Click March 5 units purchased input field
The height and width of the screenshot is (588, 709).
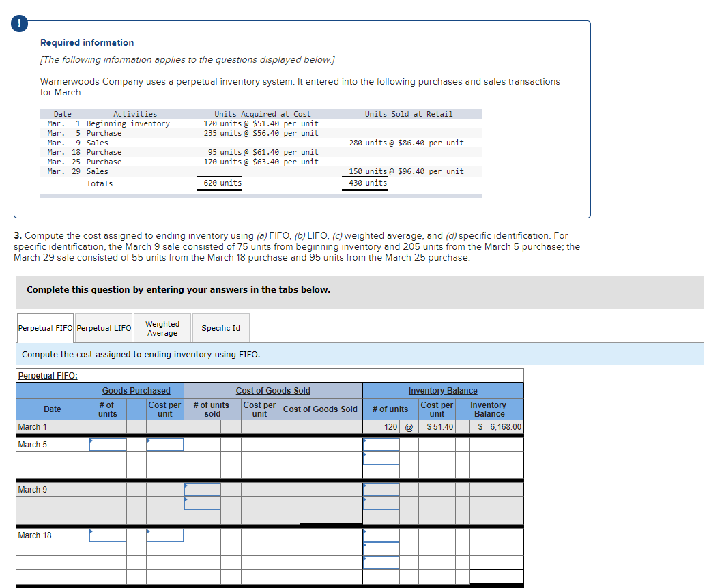107,444
